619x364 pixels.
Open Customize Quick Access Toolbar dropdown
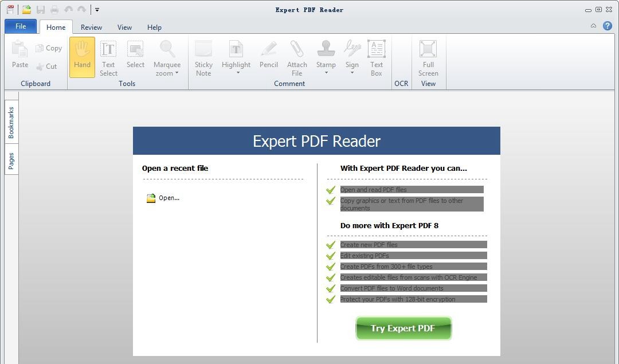[x=97, y=10]
